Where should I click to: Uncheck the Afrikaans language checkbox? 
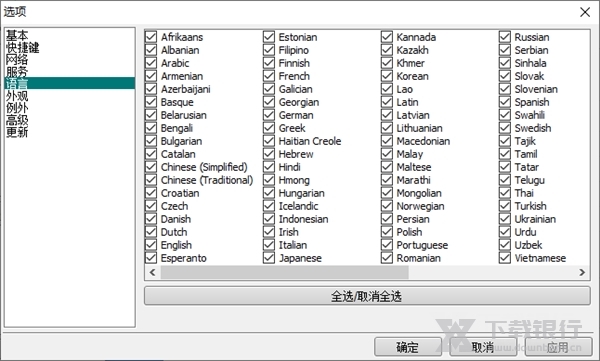pos(151,37)
